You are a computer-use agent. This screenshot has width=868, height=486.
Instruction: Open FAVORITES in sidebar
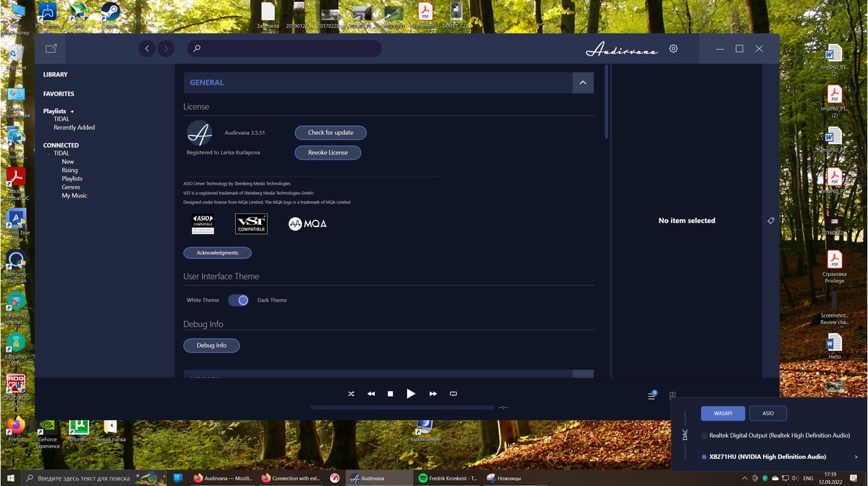(59, 94)
